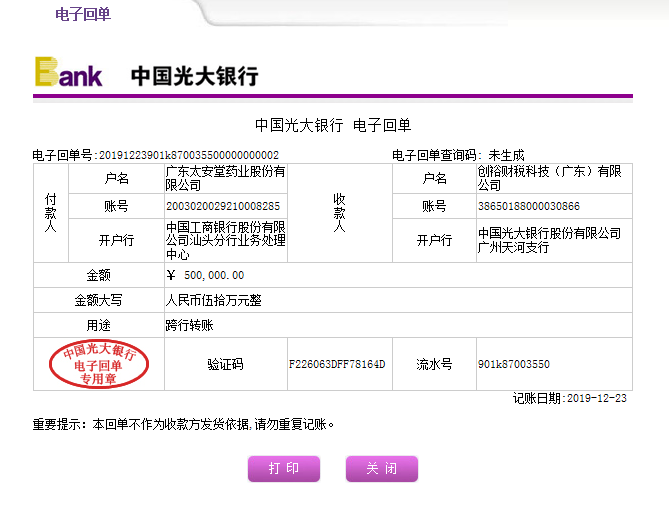Click the 流水号 label cell
This screenshot has height=526, width=669.
434,364
